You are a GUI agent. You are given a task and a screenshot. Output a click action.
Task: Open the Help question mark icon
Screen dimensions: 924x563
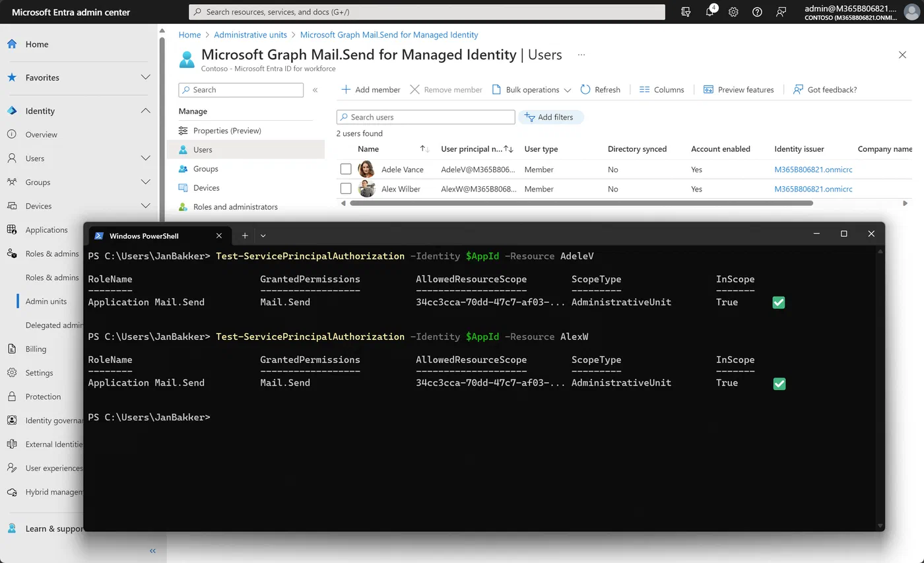(x=757, y=12)
